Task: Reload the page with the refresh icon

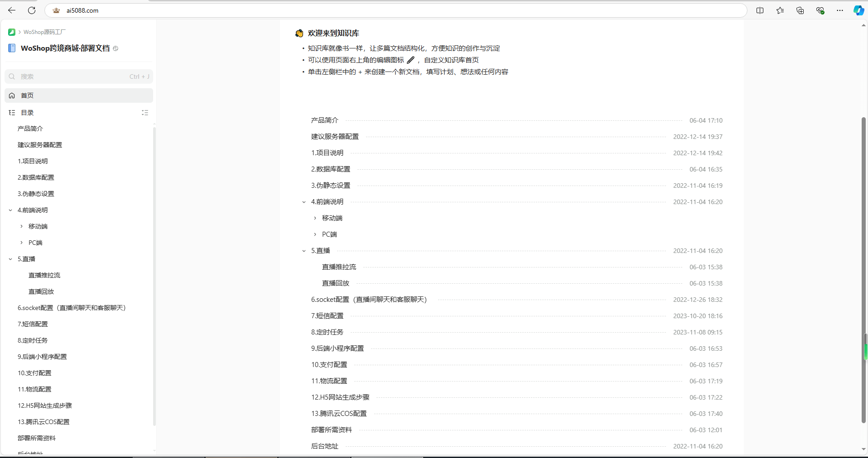Action: click(x=32, y=10)
